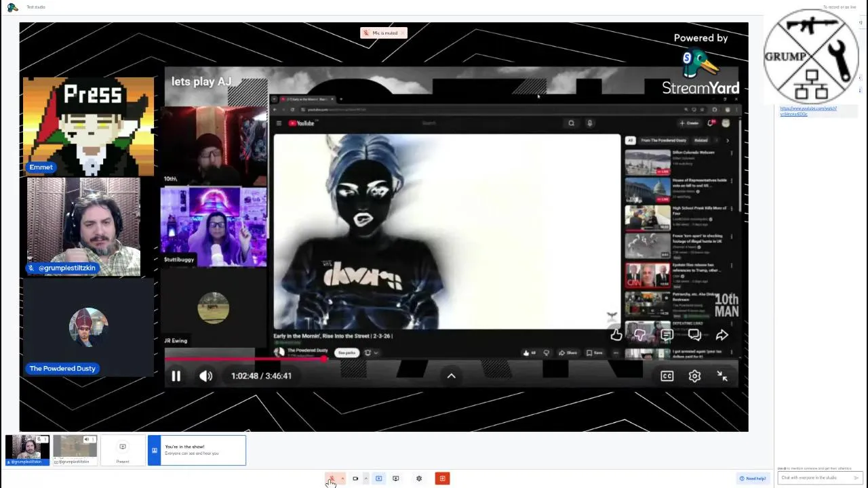The height and width of the screenshot is (488, 868).
Task: Expand the chevron-up in player bar
Action: coord(451,376)
